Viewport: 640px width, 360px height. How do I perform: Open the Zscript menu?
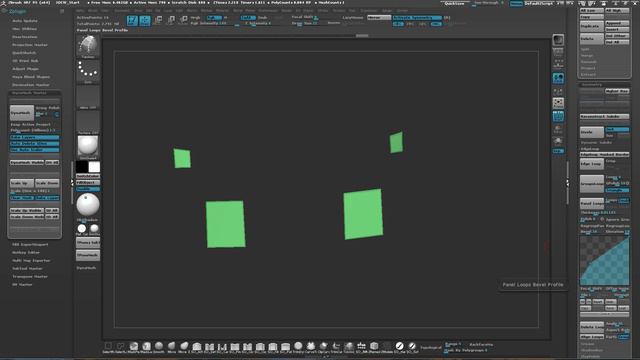click(402, 11)
